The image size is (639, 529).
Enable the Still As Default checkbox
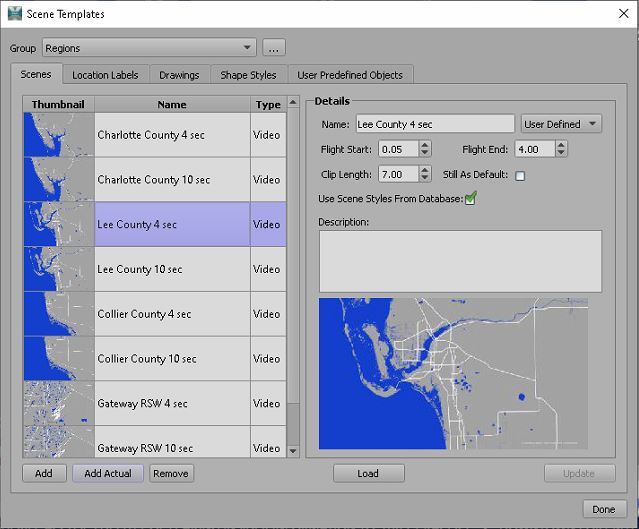[x=519, y=176]
